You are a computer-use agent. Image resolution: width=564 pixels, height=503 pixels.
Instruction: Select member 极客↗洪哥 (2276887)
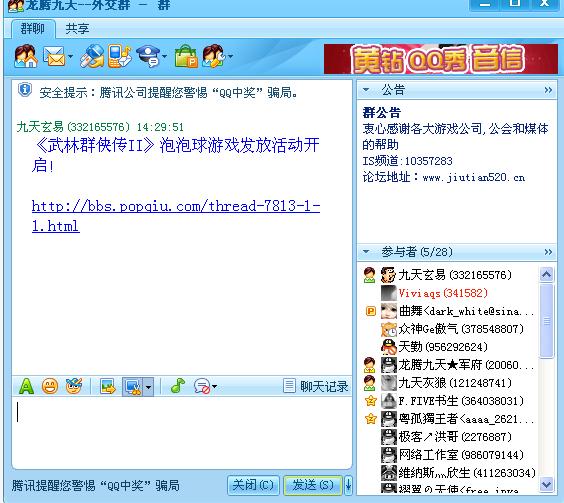tap(449, 437)
